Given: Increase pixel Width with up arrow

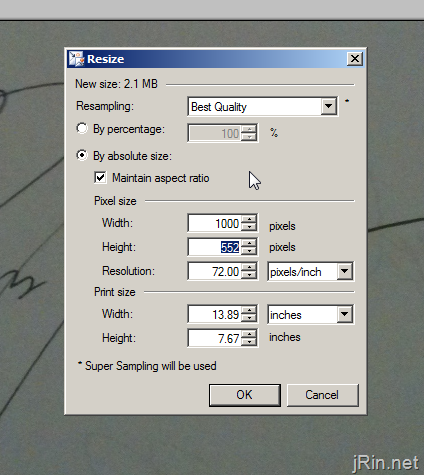Looking at the screenshot, I should pos(249,219).
